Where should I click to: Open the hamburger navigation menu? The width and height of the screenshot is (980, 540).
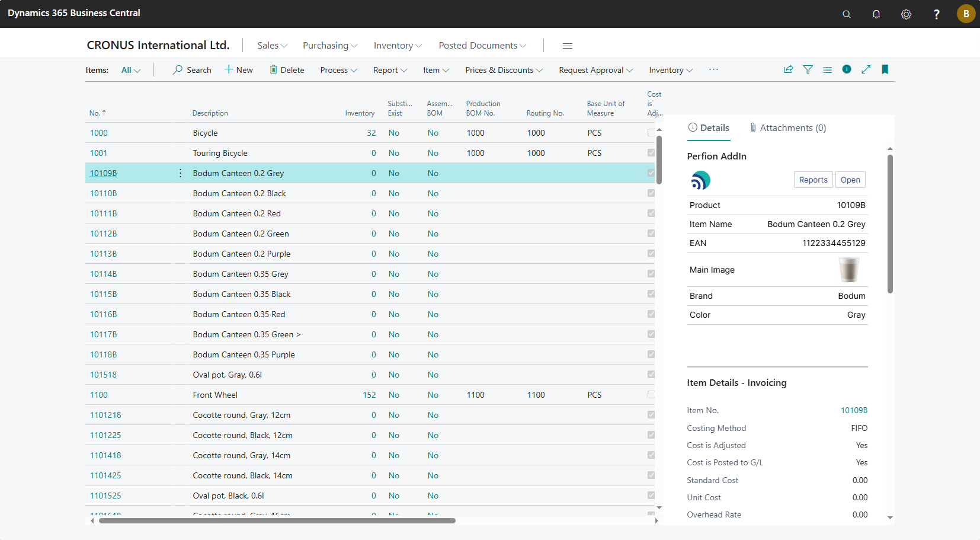[567, 46]
